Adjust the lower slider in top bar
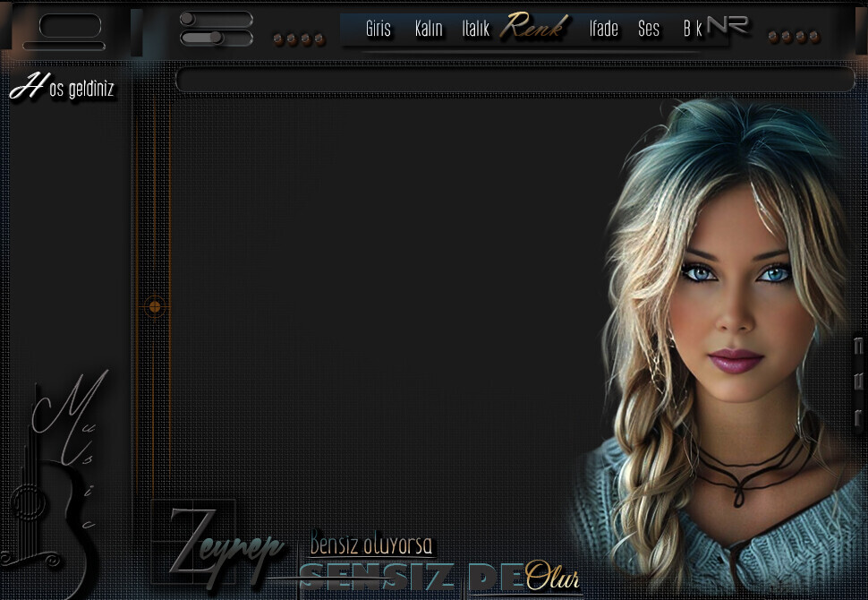 coord(216,38)
